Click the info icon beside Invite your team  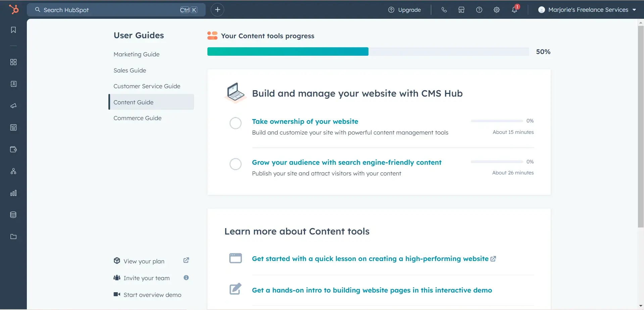[x=186, y=277]
